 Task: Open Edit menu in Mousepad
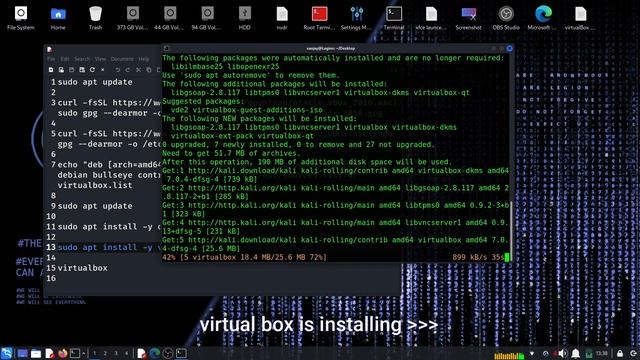pyautogui.click(x=65, y=59)
